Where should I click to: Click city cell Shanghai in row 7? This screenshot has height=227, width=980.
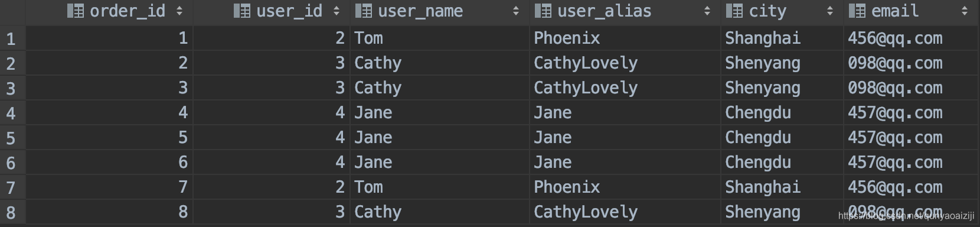point(782,187)
